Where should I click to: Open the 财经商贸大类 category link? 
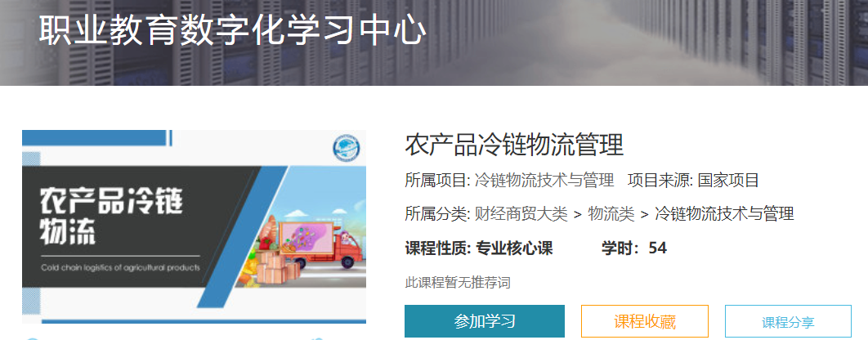pos(521,214)
